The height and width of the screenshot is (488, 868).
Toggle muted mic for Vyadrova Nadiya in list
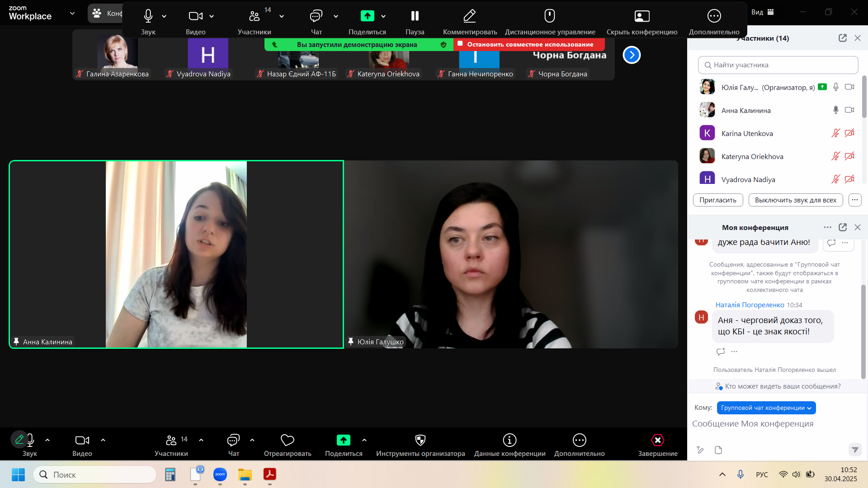(x=836, y=179)
